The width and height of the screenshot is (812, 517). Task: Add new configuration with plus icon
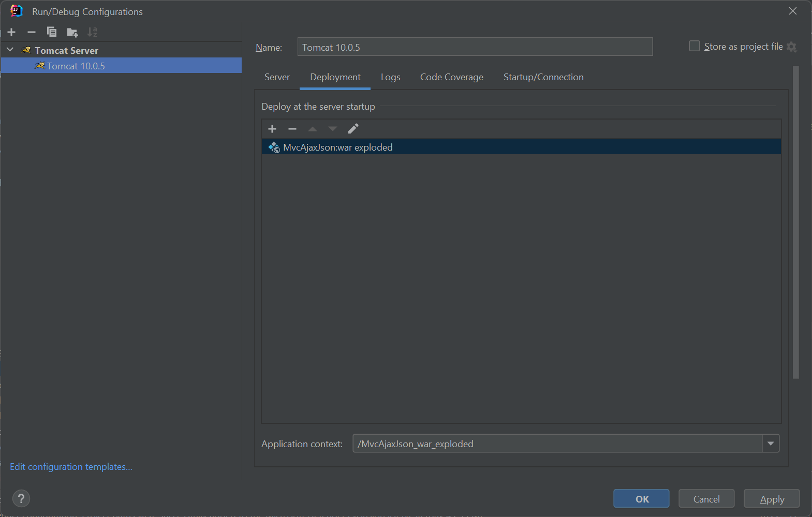coord(11,32)
